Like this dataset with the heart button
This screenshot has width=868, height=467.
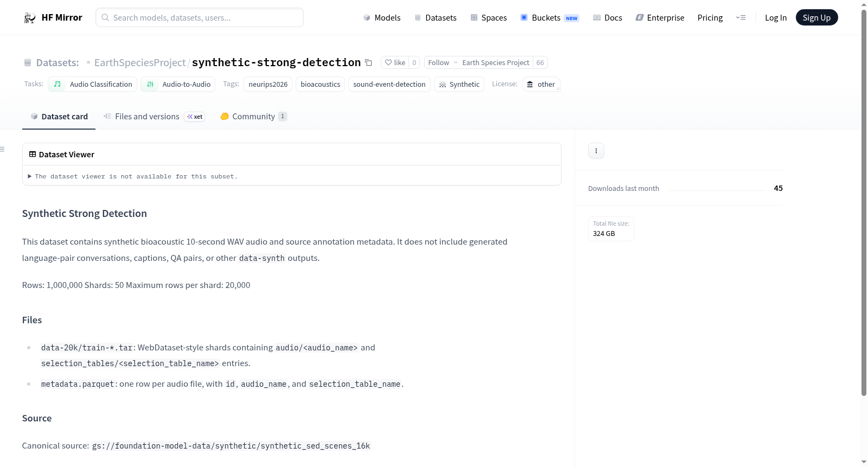[395, 62]
